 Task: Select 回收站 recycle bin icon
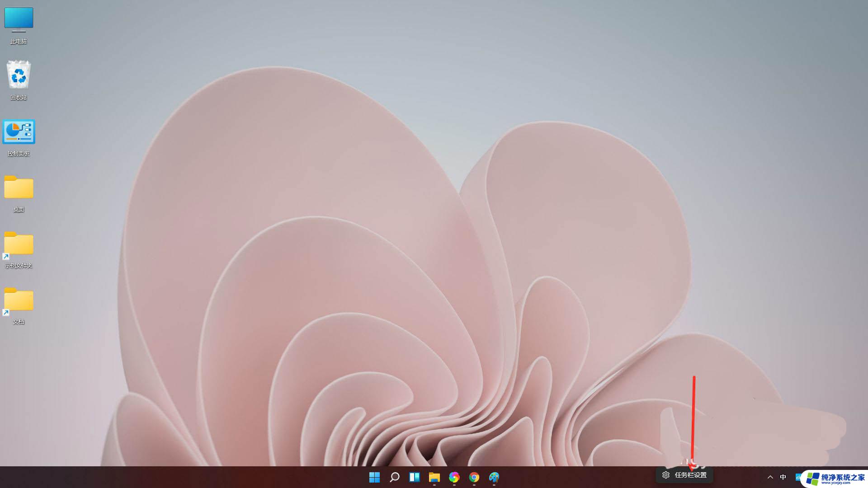pyautogui.click(x=19, y=80)
